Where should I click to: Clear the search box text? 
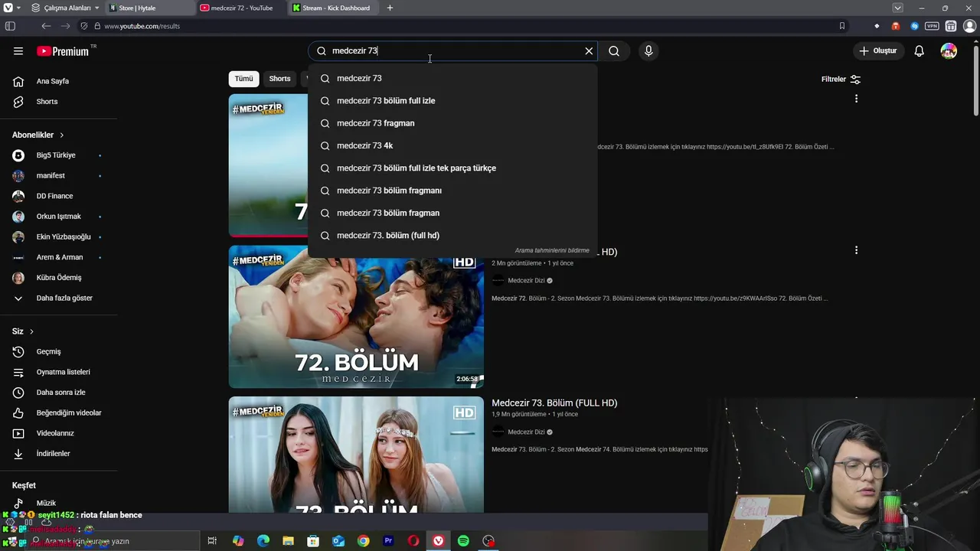(589, 51)
